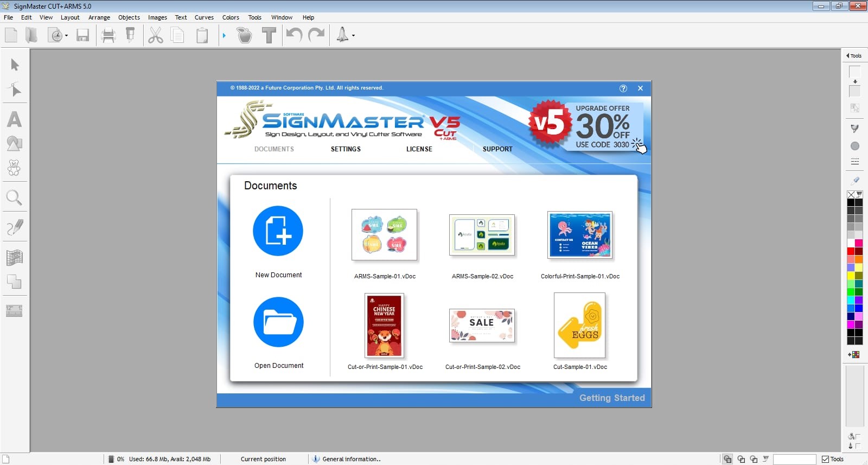Viewport: 868px width, 465px height.
Task: Click the vinyl cutter blade icon
Action: pos(130,36)
